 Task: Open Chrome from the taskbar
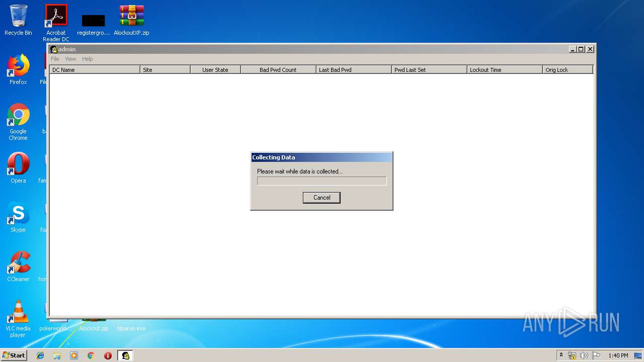[x=91, y=355]
